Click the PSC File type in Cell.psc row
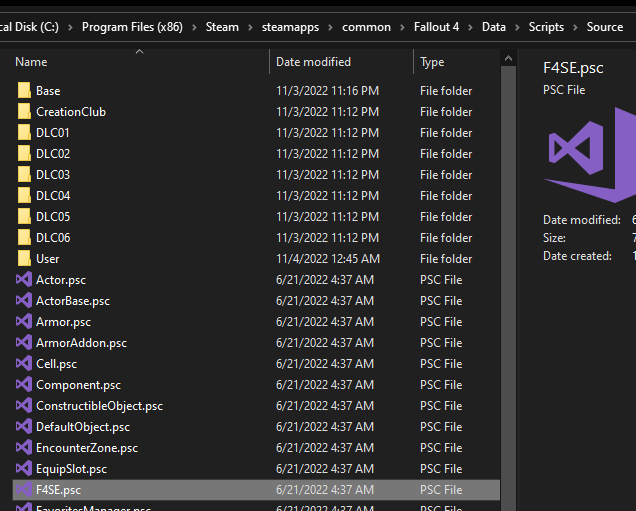 pyautogui.click(x=441, y=364)
